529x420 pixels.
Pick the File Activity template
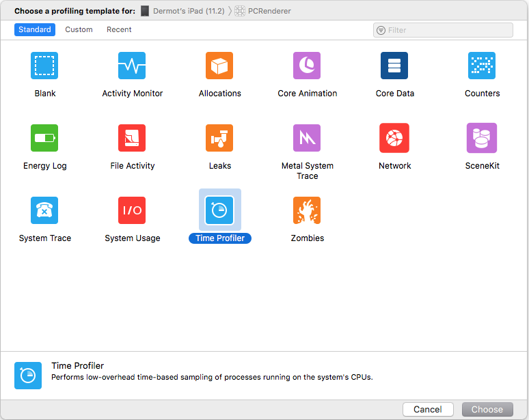coord(132,138)
